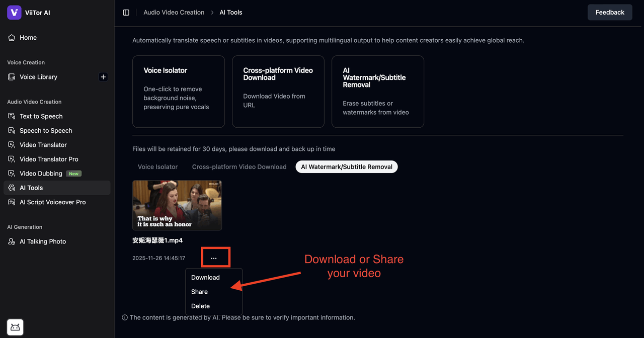The image size is (644, 338).
Task: Open AI Talking Photo
Action: 43,241
